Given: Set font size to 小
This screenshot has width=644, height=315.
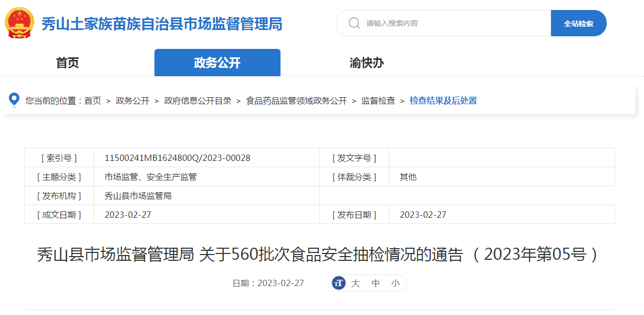Looking at the screenshot, I should [x=395, y=283].
